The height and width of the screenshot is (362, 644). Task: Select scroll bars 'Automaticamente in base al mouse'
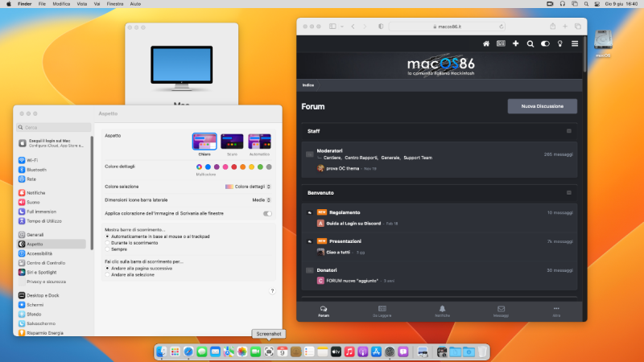tap(107, 237)
